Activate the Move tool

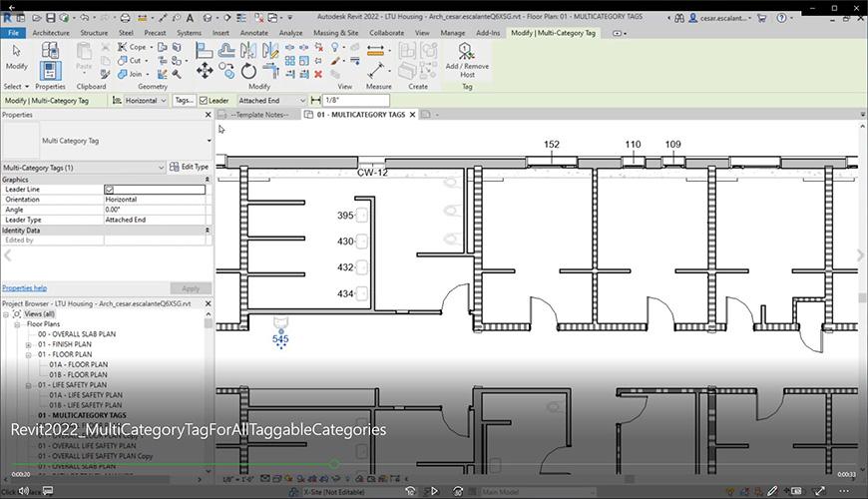(x=205, y=71)
